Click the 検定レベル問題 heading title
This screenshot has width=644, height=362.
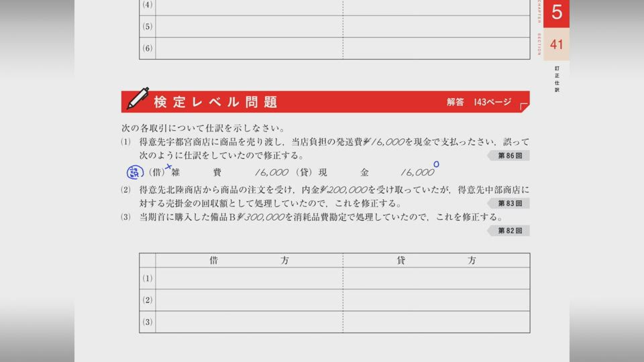(215, 103)
